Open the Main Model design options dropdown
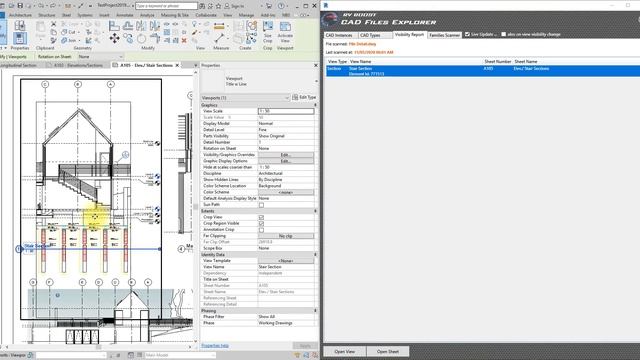This screenshot has width=640, height=360. tap(179, 355)
